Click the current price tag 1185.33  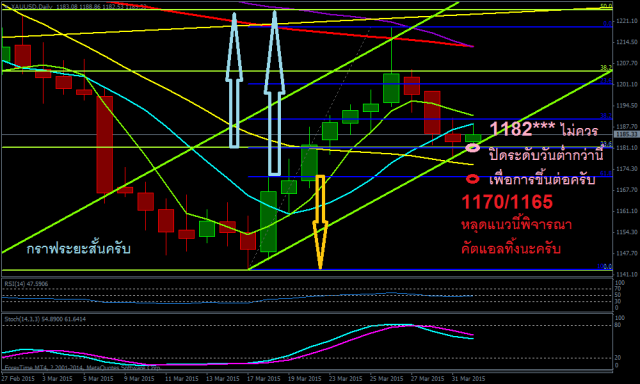pos(627,134)
